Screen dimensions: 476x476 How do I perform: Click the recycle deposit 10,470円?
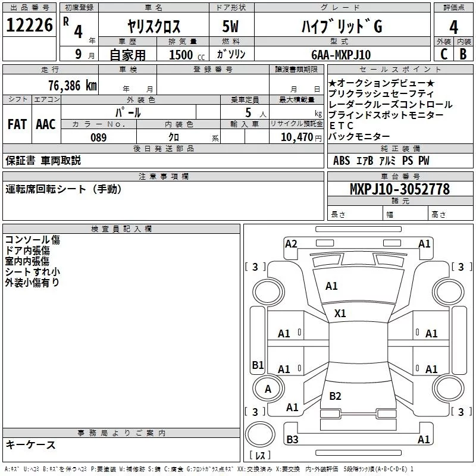301,137
